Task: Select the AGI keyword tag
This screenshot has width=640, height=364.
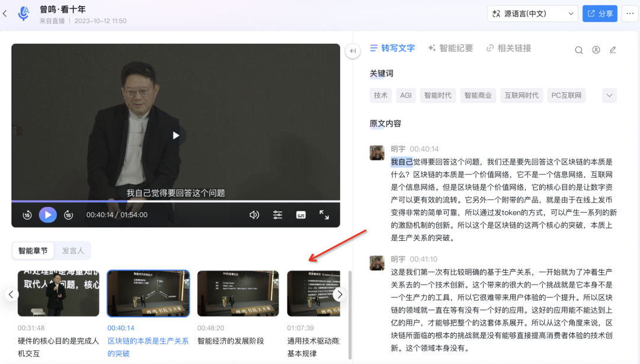Action: tap(405, 95)
